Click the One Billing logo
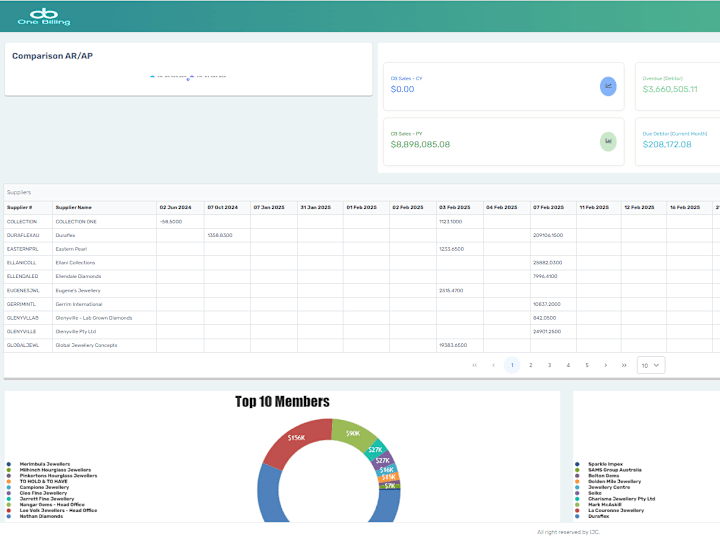720x540 pixels. click(x=44, y=17)
